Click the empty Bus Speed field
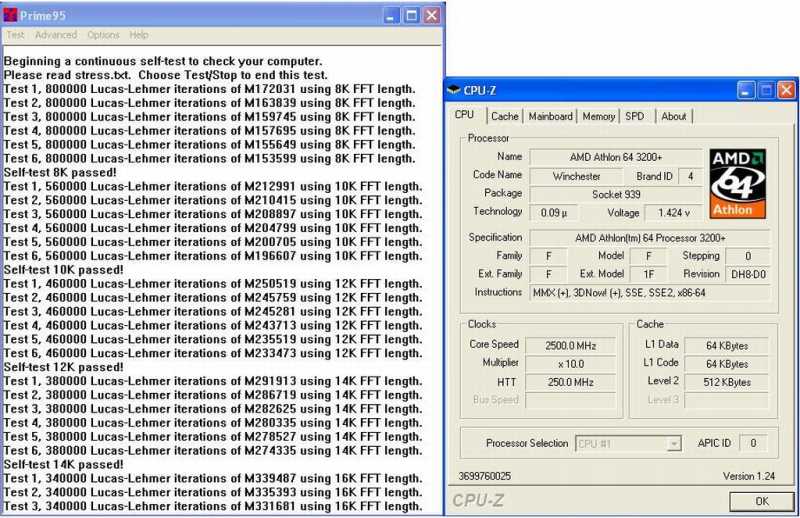The height and width of the screenshot is (518, 800). point(570,401)
